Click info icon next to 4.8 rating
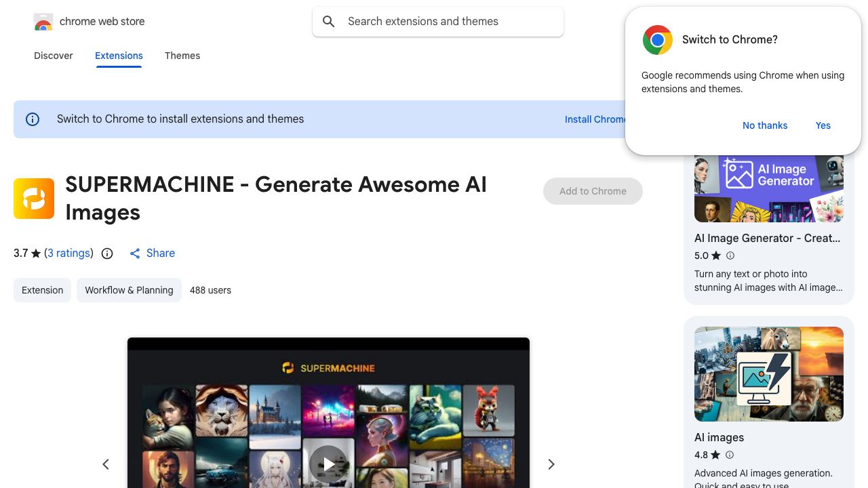868x488 pixels. 730,455
